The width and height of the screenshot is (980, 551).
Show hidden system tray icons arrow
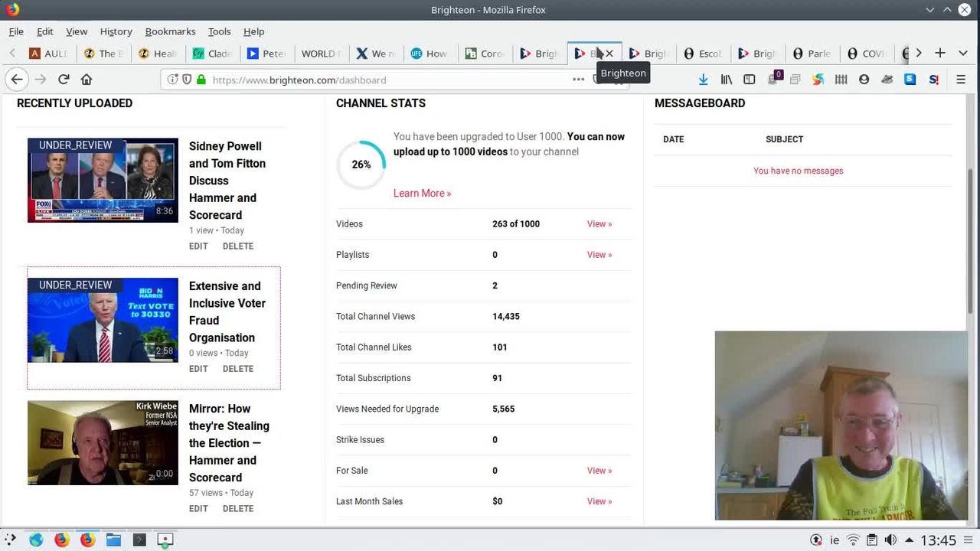click(910, 540)
